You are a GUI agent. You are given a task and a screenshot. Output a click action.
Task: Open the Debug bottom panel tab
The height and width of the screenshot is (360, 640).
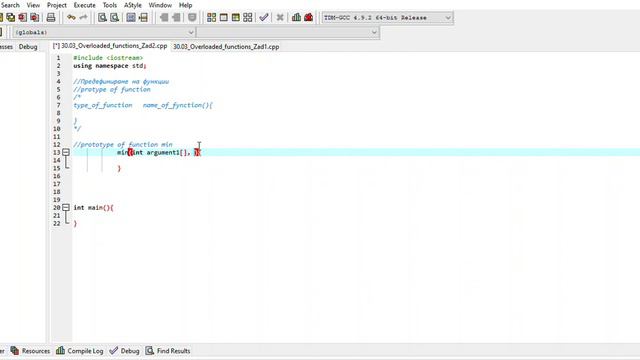(125, 351)
